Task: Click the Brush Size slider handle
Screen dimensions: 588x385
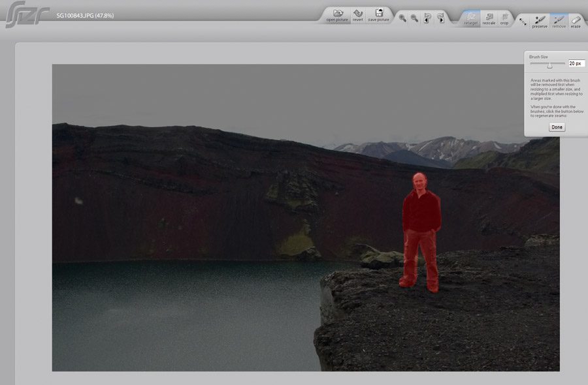Action: (550, 64)
